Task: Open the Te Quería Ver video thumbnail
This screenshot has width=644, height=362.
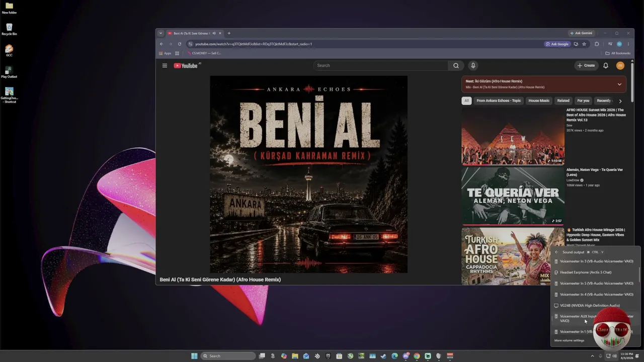Action: pyautogui.click(x=513, y=196)
